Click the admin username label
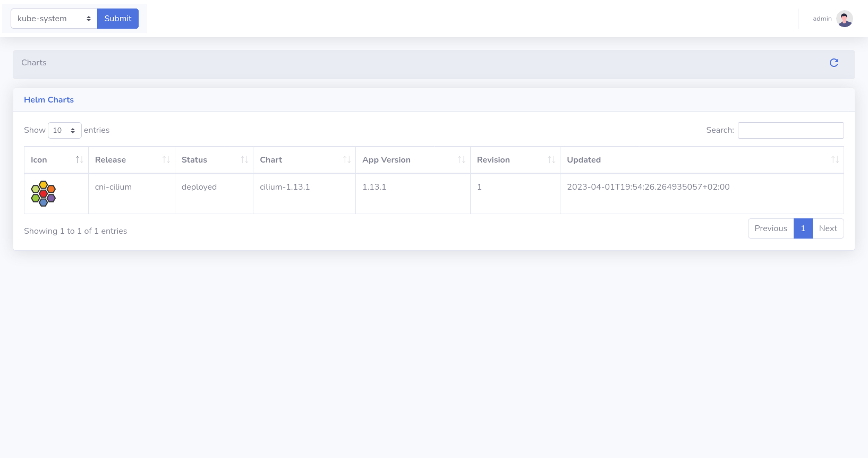This screenshot has width=868, height=458. click(x=822, y=19)
